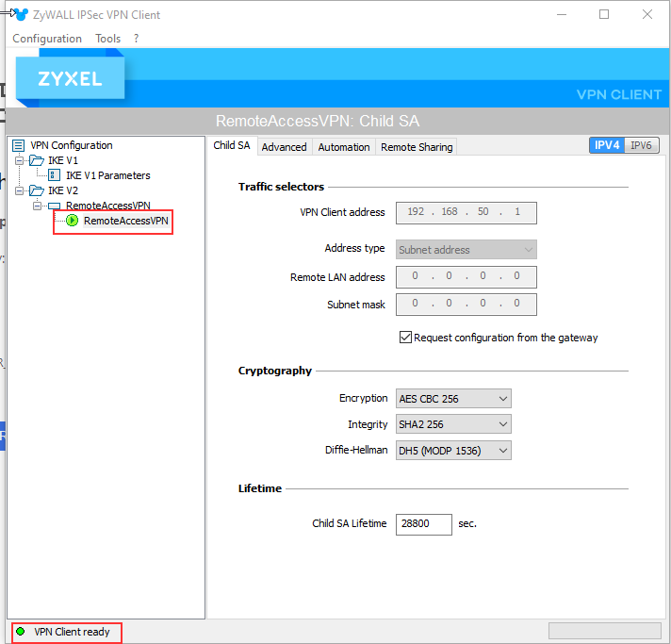The height and width of the screenshot is (644, 671).
Task: Uncheck Request configuration from the gateway
Action: click(406, 338)
